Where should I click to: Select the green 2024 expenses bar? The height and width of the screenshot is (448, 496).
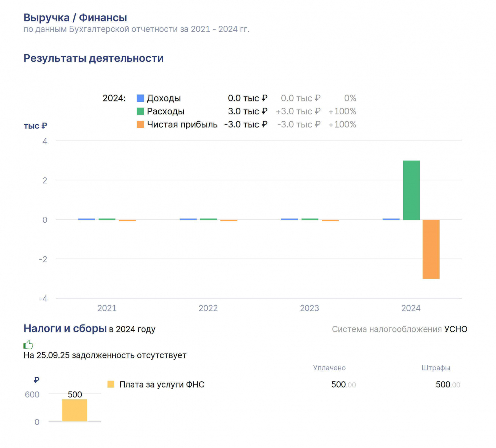[x=411, y=190]
